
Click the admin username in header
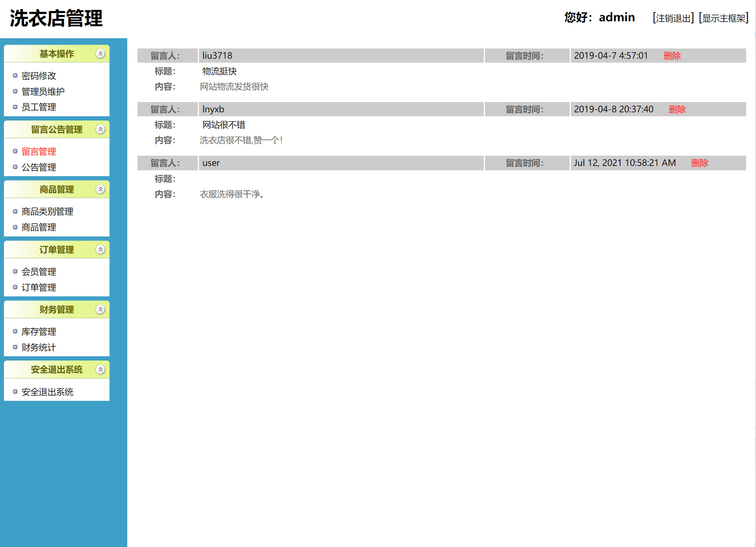[x=617, y=17]
